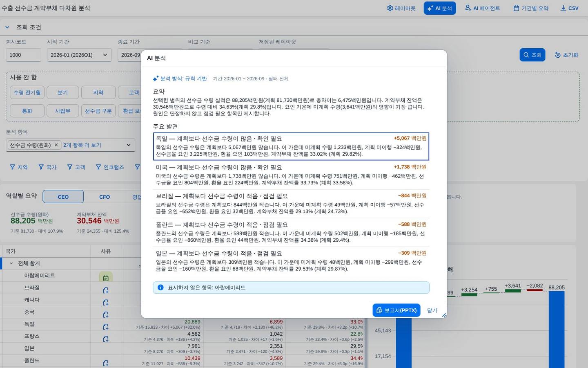Add a reason on the 중국 row
588x368 pixels.
pos(106,315)
